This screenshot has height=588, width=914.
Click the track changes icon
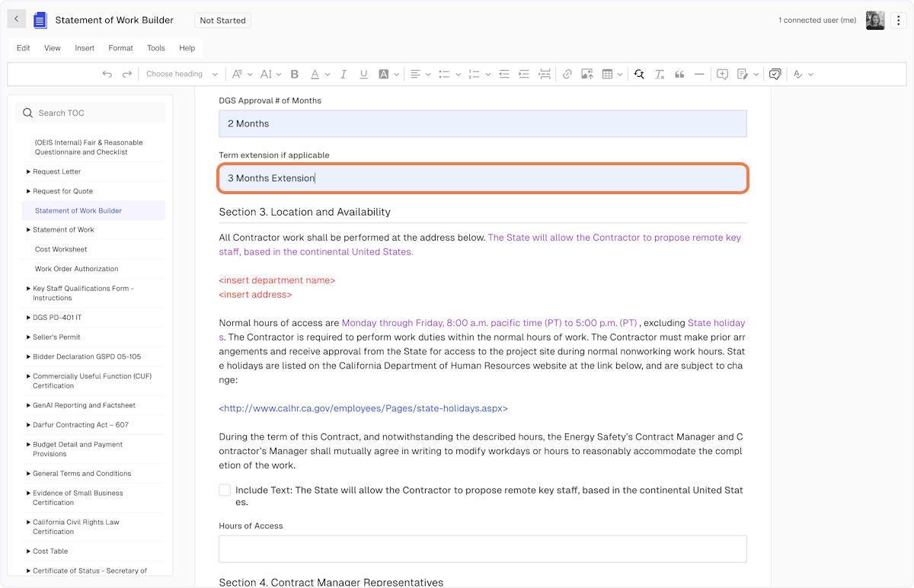point(743,74)
